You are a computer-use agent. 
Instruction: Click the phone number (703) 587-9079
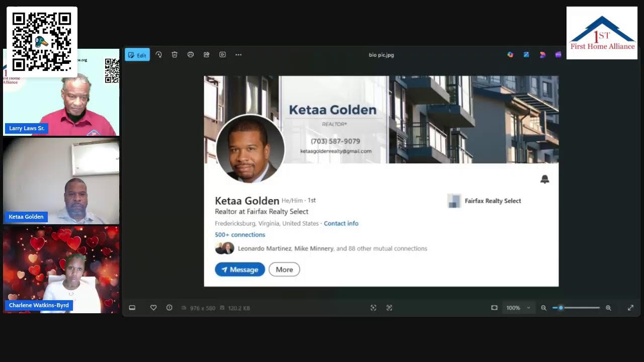click(336, 141)
